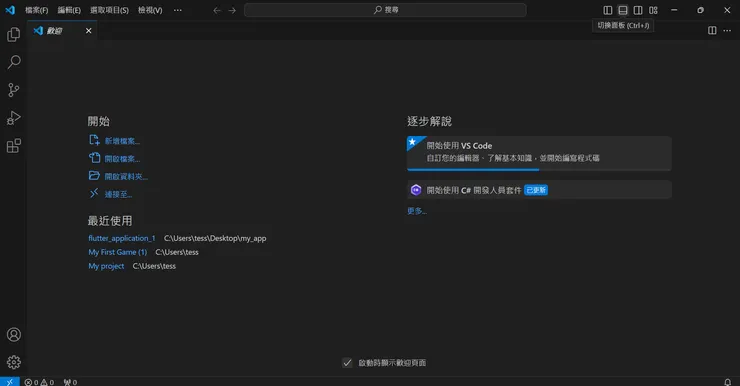Viewport: 740px width, 386px height.
Task: Open the 選取項目(S) menu
Action: [109, 10]
